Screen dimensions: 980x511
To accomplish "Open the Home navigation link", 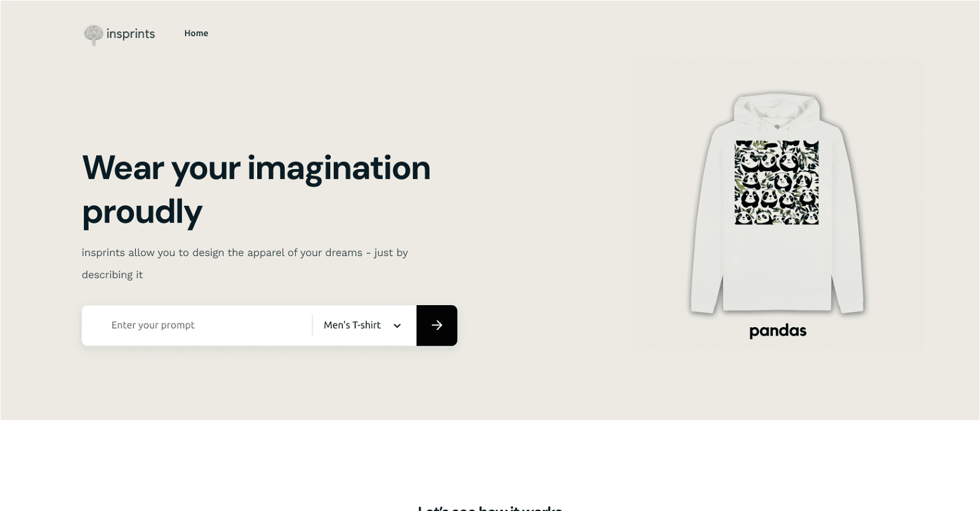I will click(196, 33).
